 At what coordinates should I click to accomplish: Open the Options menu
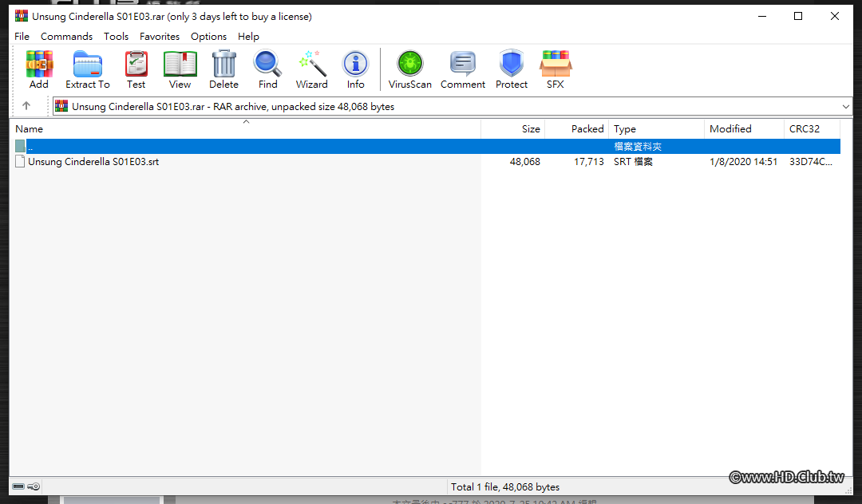208,36
